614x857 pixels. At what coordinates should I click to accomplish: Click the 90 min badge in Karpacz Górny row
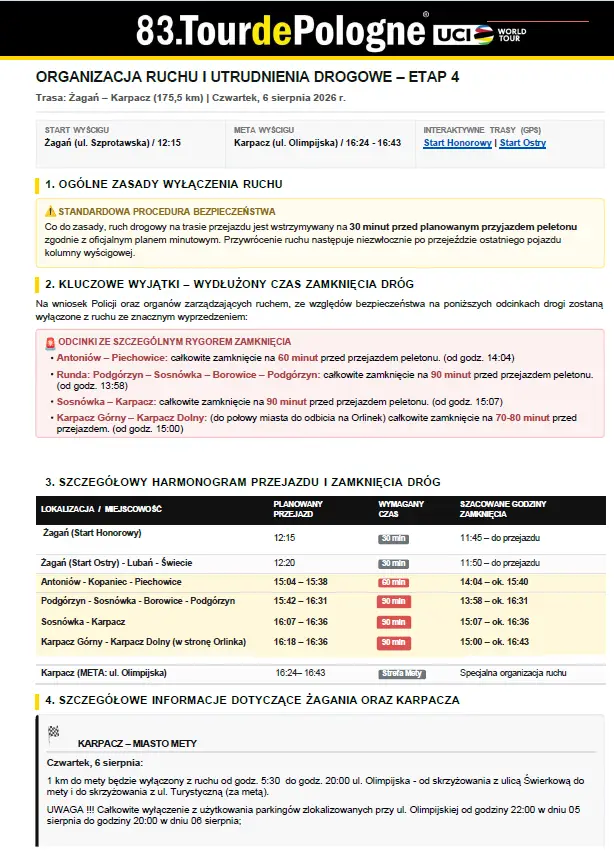click(394, 642)
